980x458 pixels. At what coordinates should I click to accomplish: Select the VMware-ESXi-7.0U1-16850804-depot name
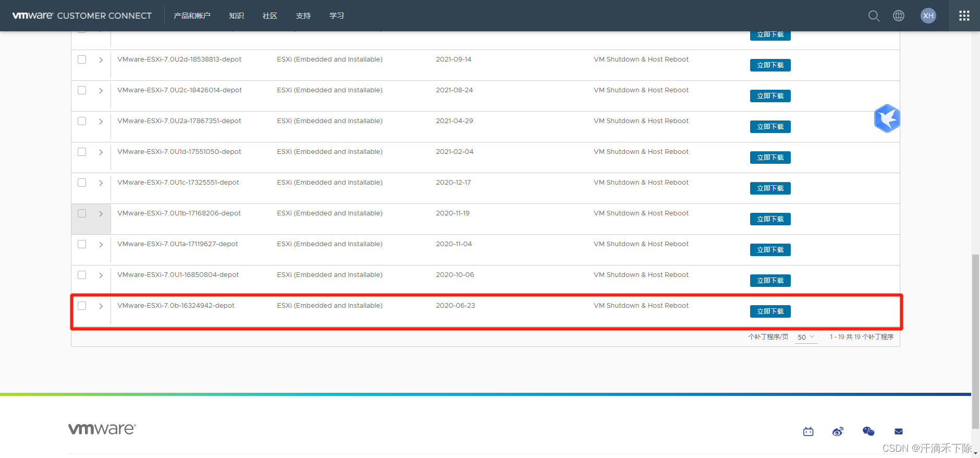pyautogui.click(x=178, y=275)
